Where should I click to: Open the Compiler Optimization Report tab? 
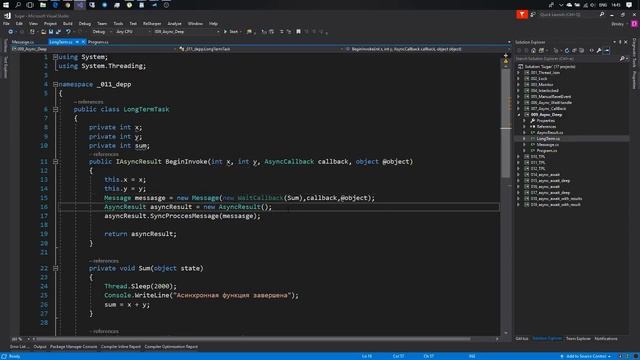[171, 347]
